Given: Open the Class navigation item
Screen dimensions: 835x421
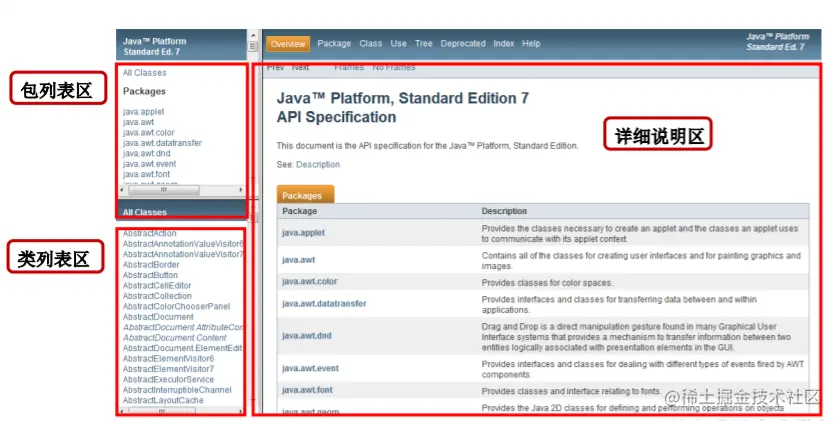Looking at the screenshot, I should click(371, 44).
